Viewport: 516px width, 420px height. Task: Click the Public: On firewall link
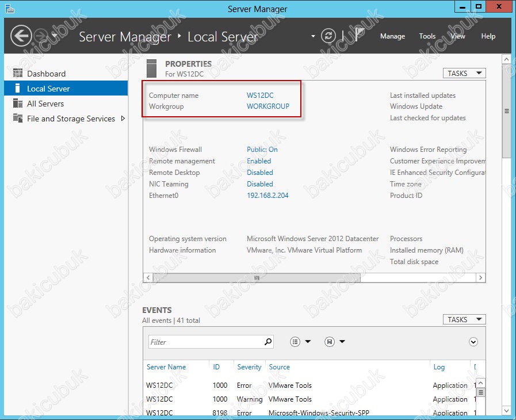(x=262, y=150)
